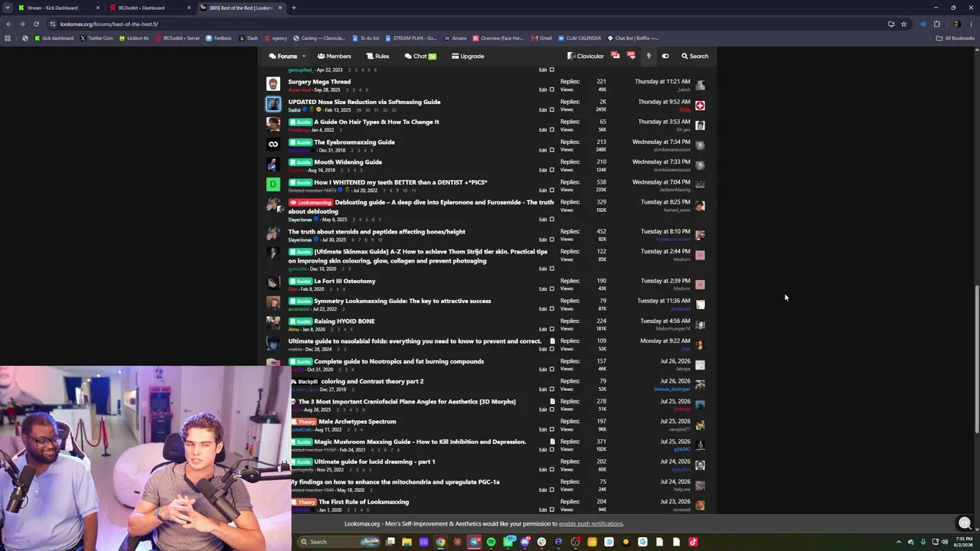Open the Mouth Widening Guide thread
The height and width of the screenshot is (551, 980).
point(348,162)
